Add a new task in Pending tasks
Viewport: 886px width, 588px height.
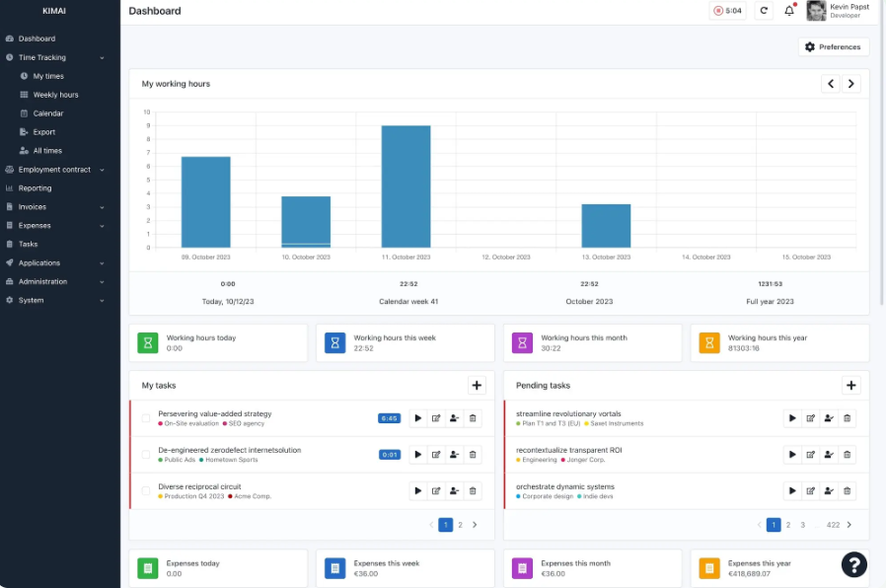[x=850, y=385]
